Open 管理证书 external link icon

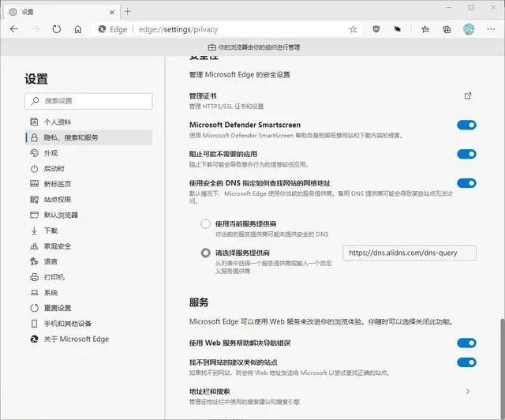468,96
